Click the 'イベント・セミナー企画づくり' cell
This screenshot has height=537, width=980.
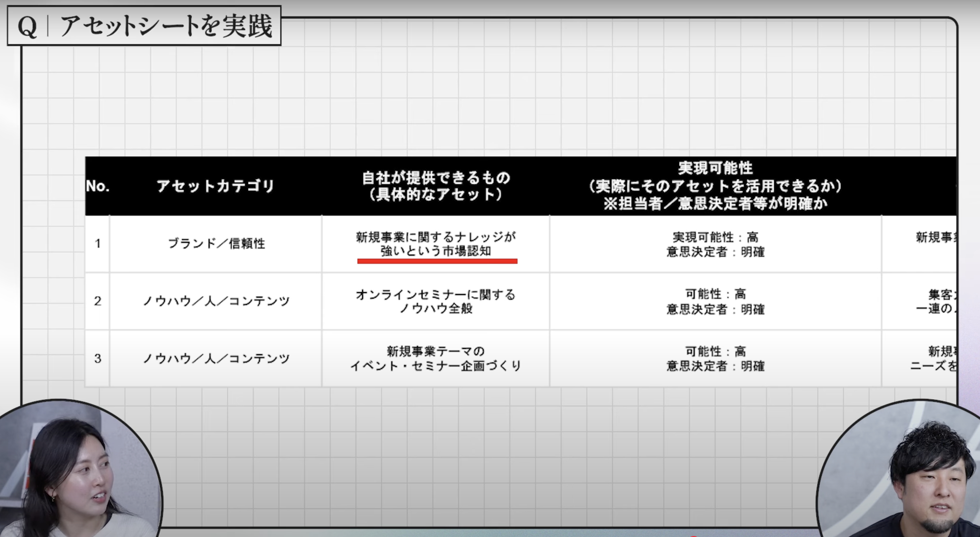click(x=436, y=359)
